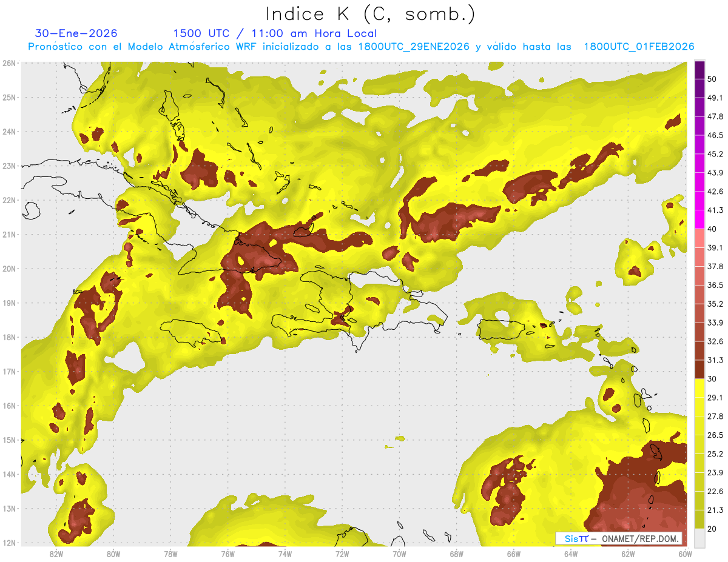Click the color scale value "41.3"
Viewport: 728px width, 562px height.
(715, 210)
